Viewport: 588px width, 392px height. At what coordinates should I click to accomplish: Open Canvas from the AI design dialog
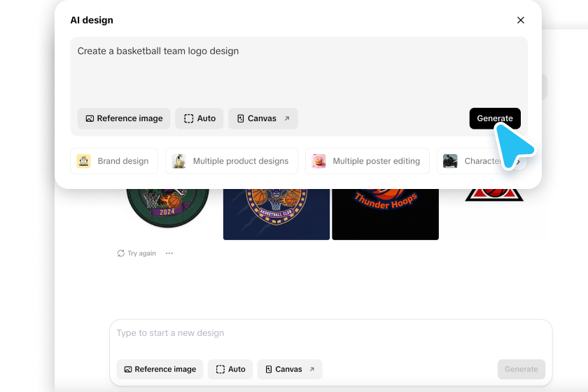pyautogui.click(x=262, y=118)
